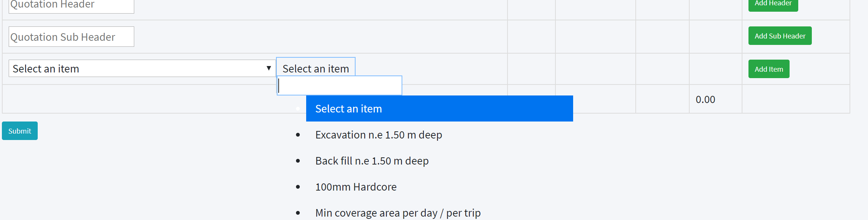Click the dropdown arrow of item select
Image resolution: width=868 pixels, height=220 pixels.
268,68
